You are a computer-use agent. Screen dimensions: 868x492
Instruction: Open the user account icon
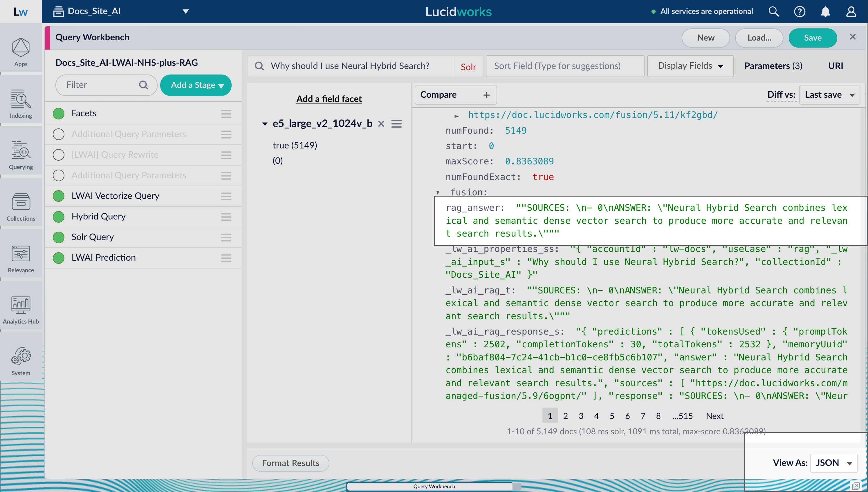(851, 12)
